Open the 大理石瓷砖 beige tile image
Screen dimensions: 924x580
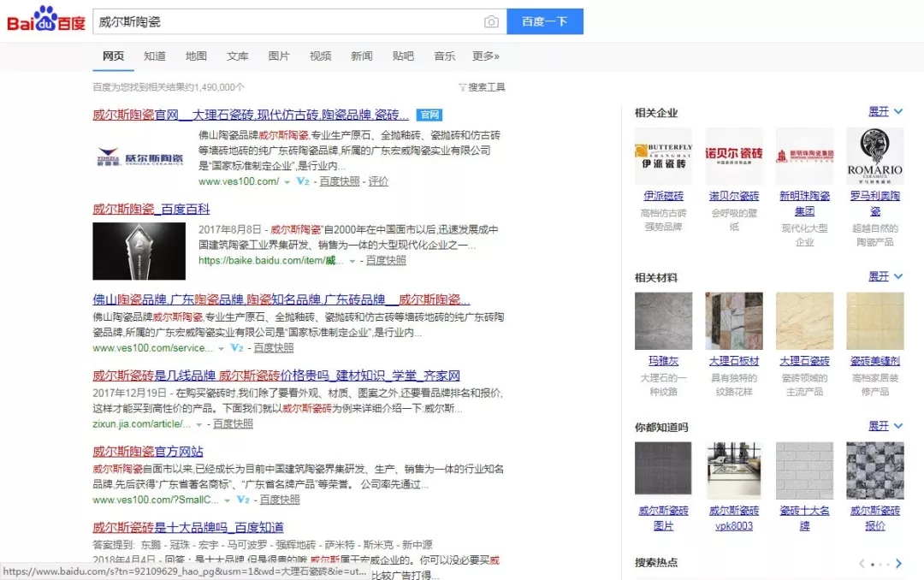804,322
